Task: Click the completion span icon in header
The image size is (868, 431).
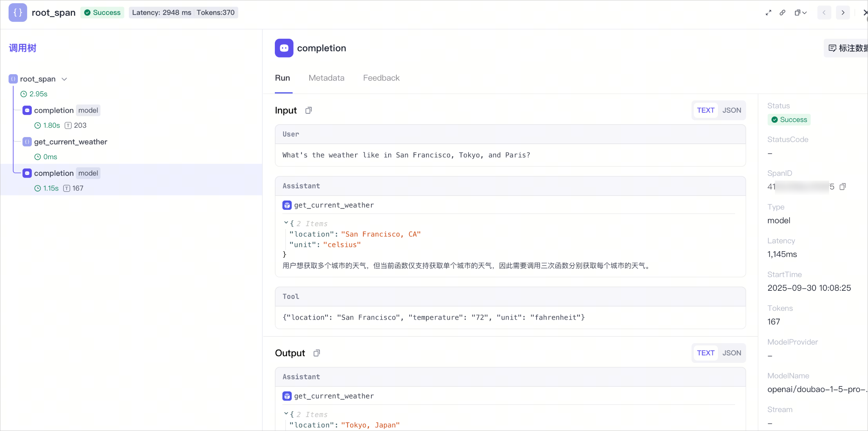Action: [x=284, y=48]
